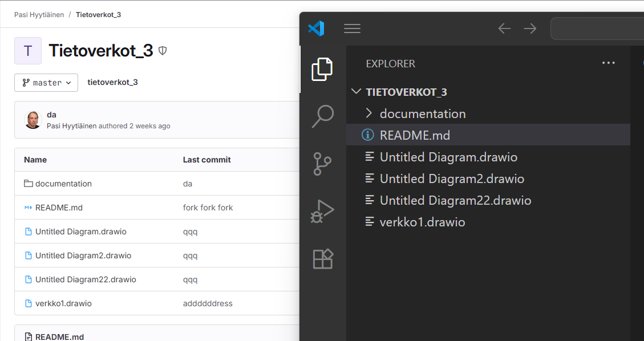Collapse the TIETOVERKOT_3 root folder
The image size is (644, 341).
[406, 92]
